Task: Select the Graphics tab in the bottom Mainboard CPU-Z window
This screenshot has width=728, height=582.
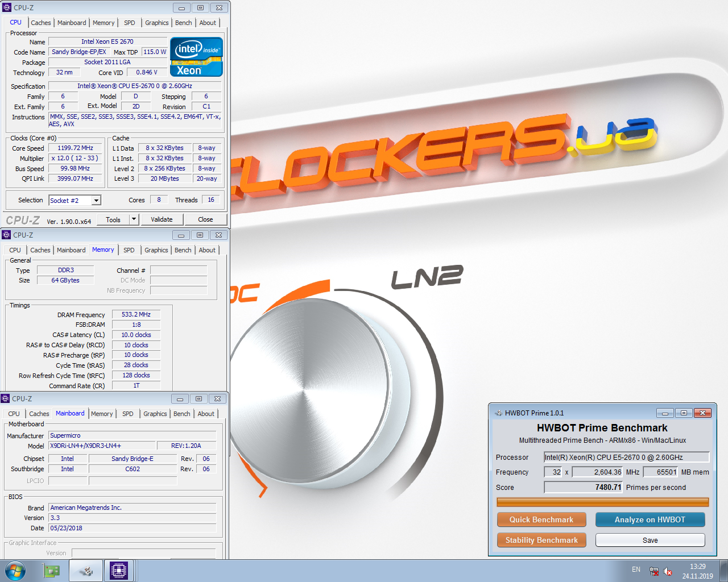Action: [x=155, y=414]
